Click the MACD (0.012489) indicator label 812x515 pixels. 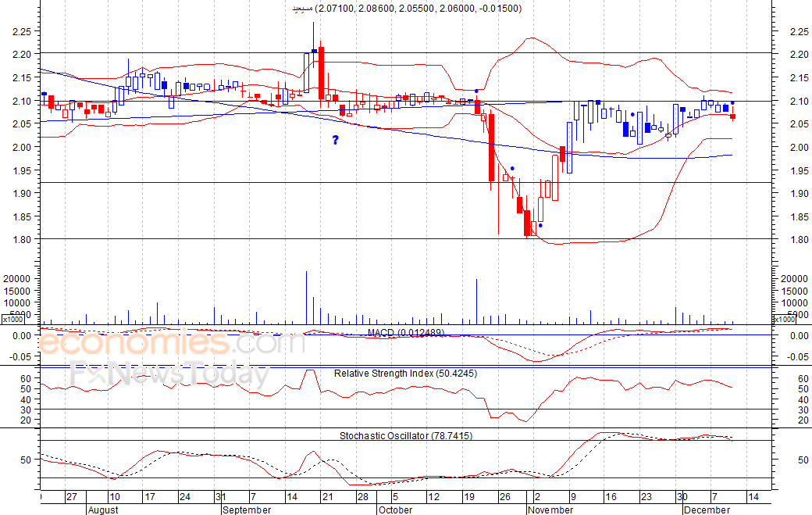(x=406, y=333)
